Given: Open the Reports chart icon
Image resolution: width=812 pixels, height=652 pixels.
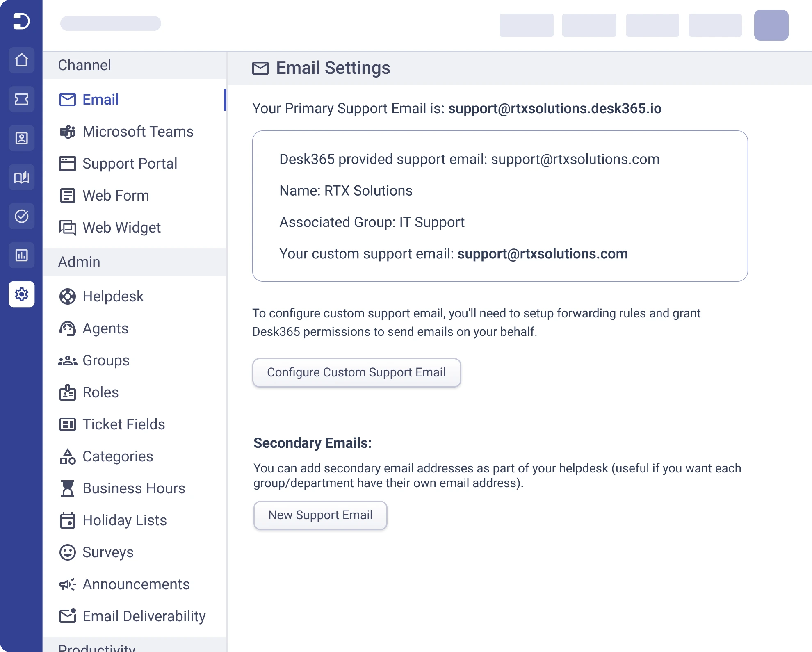Looking at the screenshot, I should (x=21, y=255).
